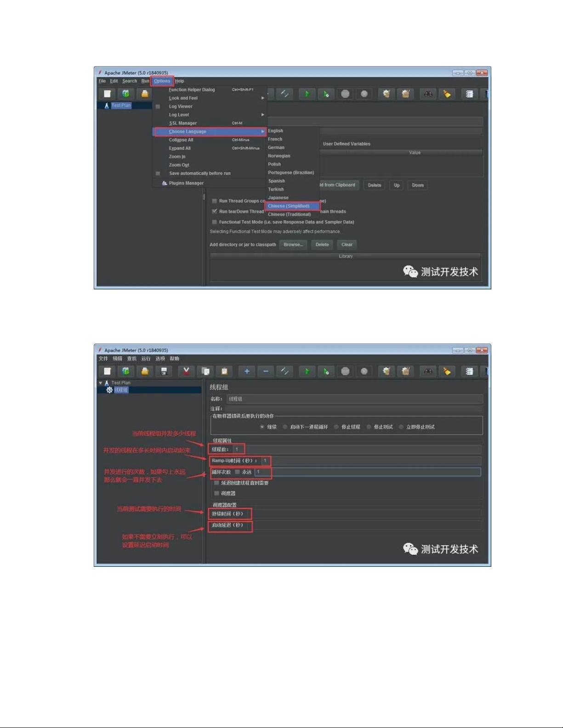Click Open icon in upper JMeter window
The height and width of the screenshot is (728, 563).
coord(145,94)
